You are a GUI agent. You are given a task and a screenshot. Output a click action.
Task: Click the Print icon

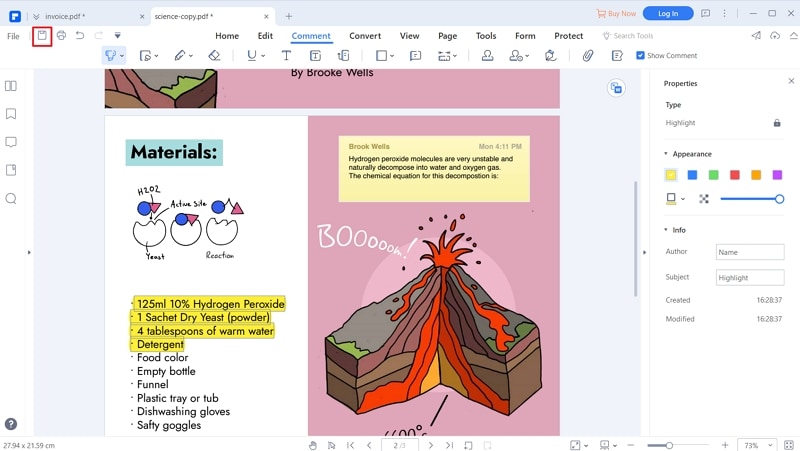pos(61,35)
